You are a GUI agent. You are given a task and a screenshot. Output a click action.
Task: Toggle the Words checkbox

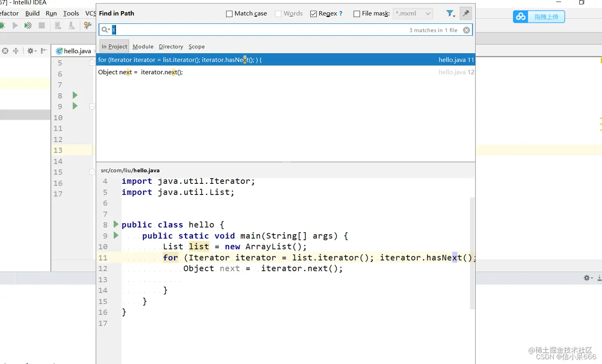[278, 14]
